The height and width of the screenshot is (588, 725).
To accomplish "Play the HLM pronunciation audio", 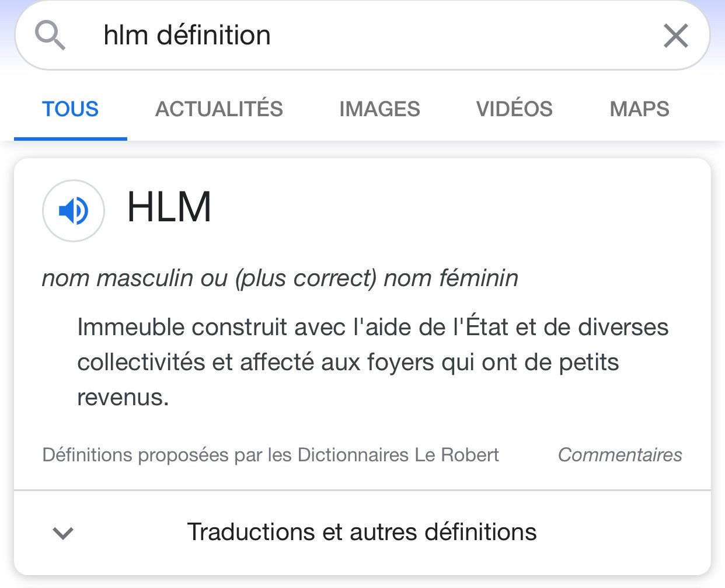I will [x=74, y=211].
